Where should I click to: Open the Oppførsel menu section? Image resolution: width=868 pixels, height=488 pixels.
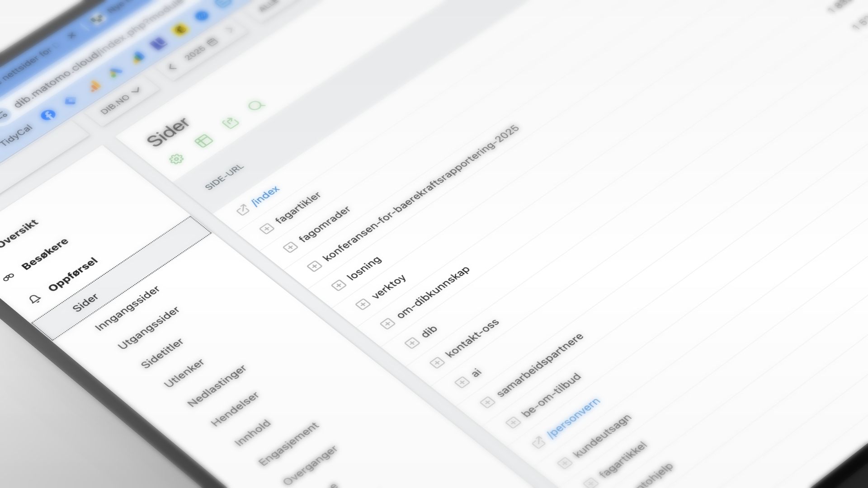coord(73,274)
